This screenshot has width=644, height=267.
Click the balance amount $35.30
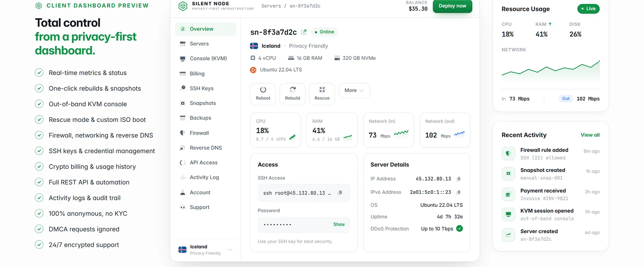pyautogui.click(x=418, y=9)
